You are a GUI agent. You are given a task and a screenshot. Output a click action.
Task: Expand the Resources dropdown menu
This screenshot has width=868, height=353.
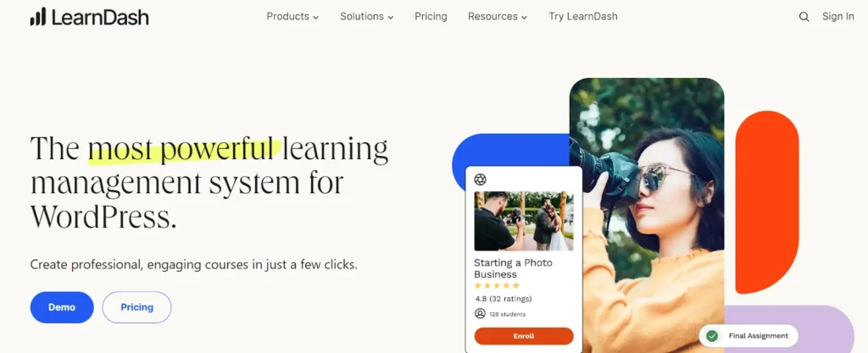(x=498, y=17)
